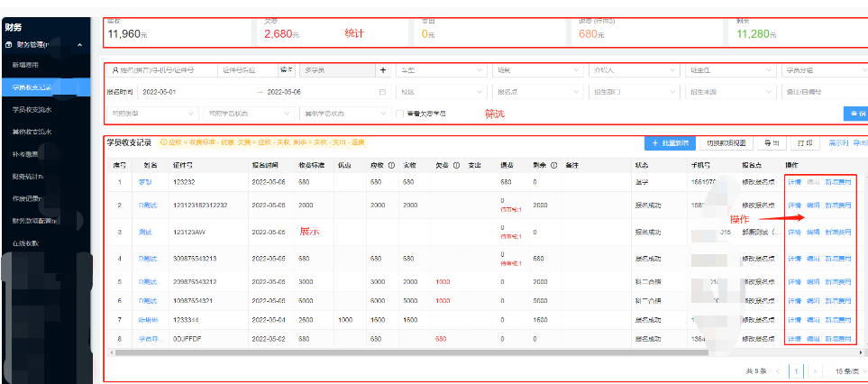The image size is (868, 384).
Task: Click the horizontal table scrollbar
Action: 411,352
